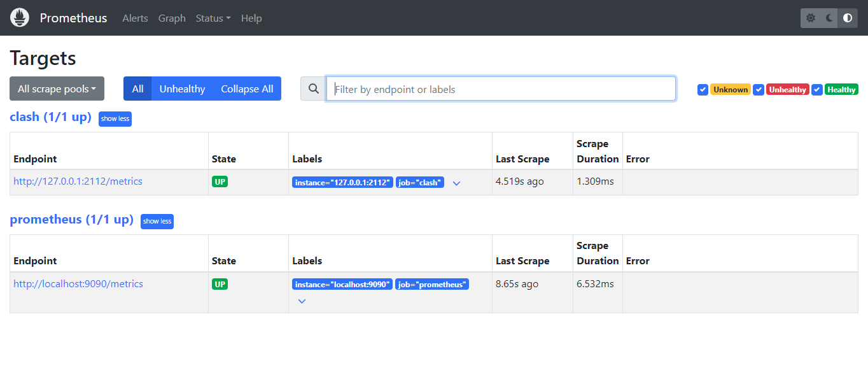Toggle the Unhealthy state checkbox
The width and height of the screenshot is (868, 384).
click(x=759, y=90)
